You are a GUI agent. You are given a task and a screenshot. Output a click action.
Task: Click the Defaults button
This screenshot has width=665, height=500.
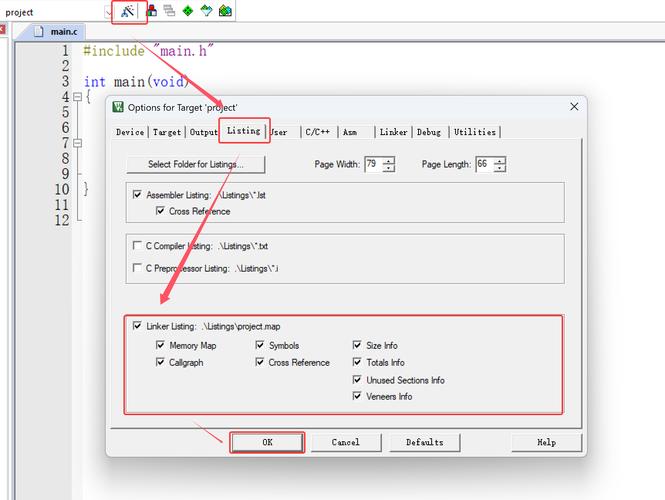425,442
